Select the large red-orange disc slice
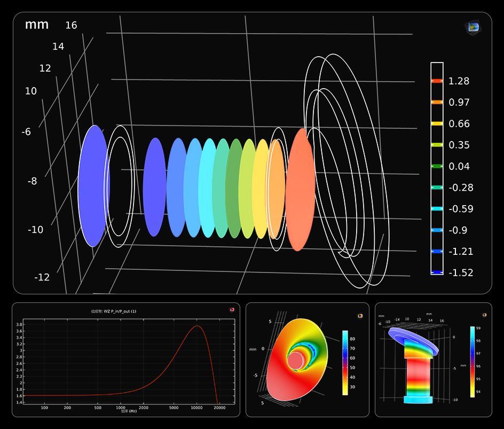The image size is (504, 429). (x=301, y=190)
